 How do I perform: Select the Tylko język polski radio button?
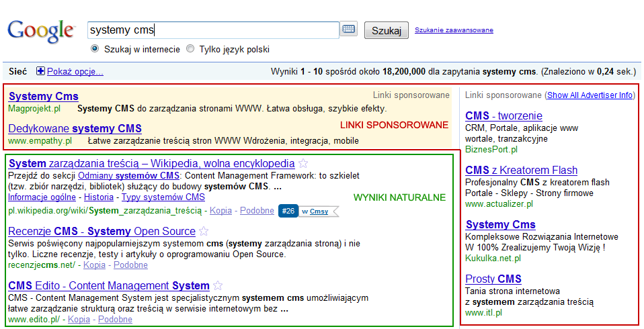pyautogui.click(x=190, y=49)
